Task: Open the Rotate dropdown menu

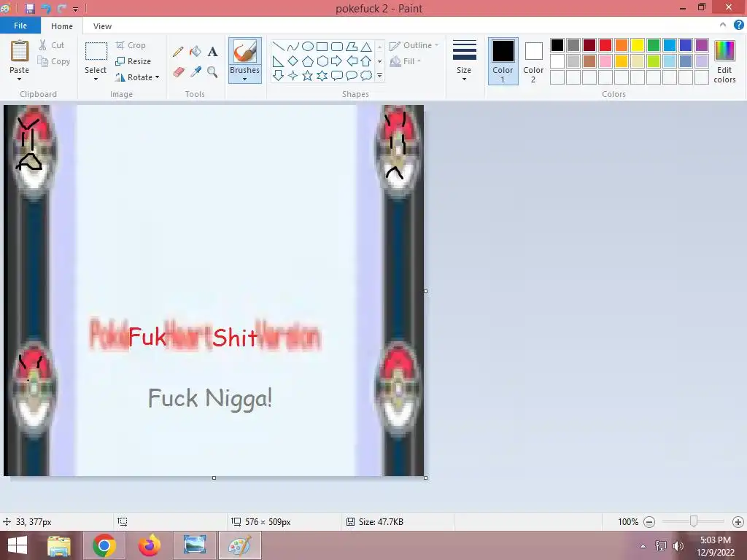Action: 138,77
